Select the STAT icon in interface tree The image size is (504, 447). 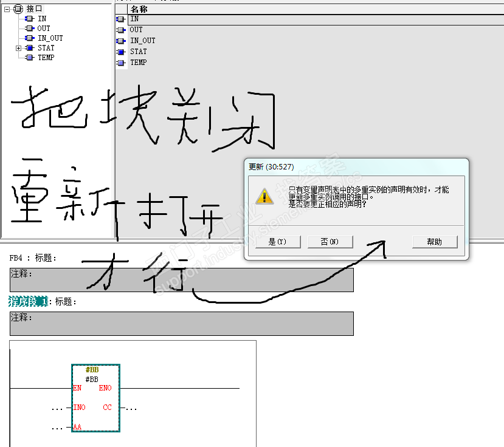[x=30, y=48]
